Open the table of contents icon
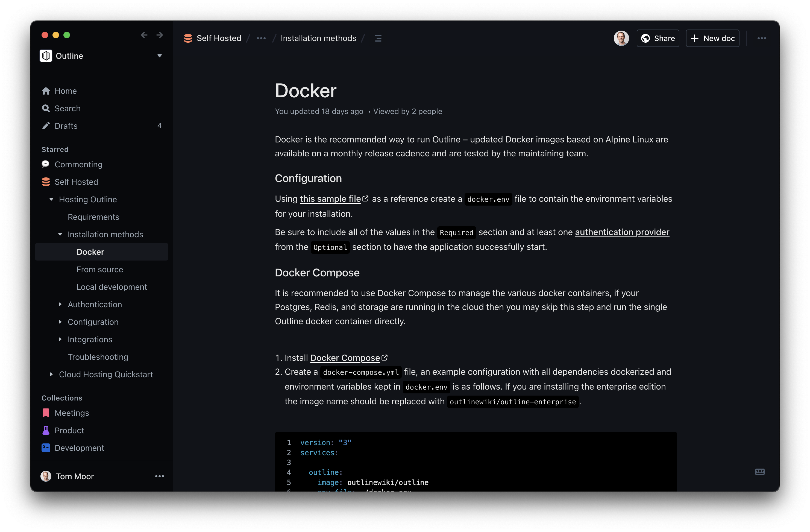 [x=378, y=38]
